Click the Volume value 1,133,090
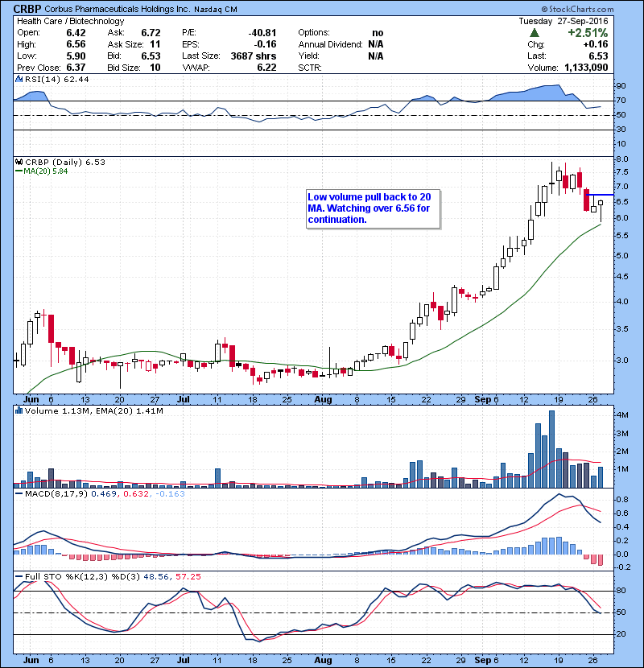This screenshot has width=644, height=668. click(586, 68)
